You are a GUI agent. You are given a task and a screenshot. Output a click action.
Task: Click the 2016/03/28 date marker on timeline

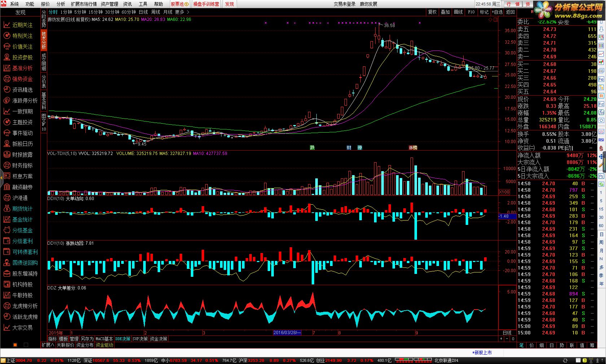pos(287,333)
